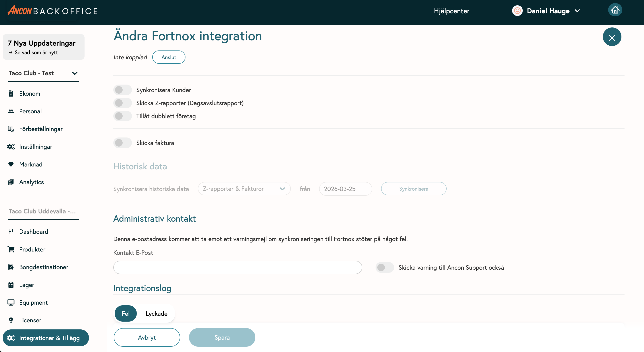The width and height of the screenshot is (644, 352).
Task: Toggle Tillåt dubblett företag switch
Action: pos(122,116)
